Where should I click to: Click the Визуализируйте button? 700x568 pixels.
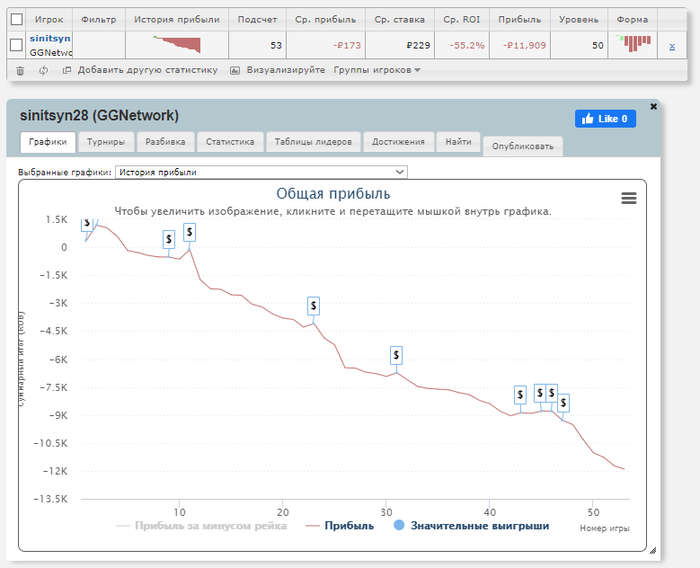[286, 70]
